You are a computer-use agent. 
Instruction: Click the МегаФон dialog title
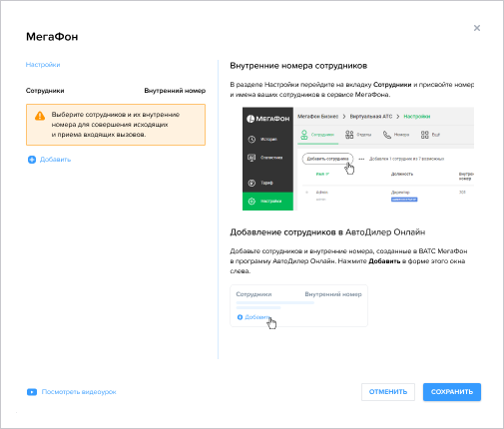pos(52,37)
